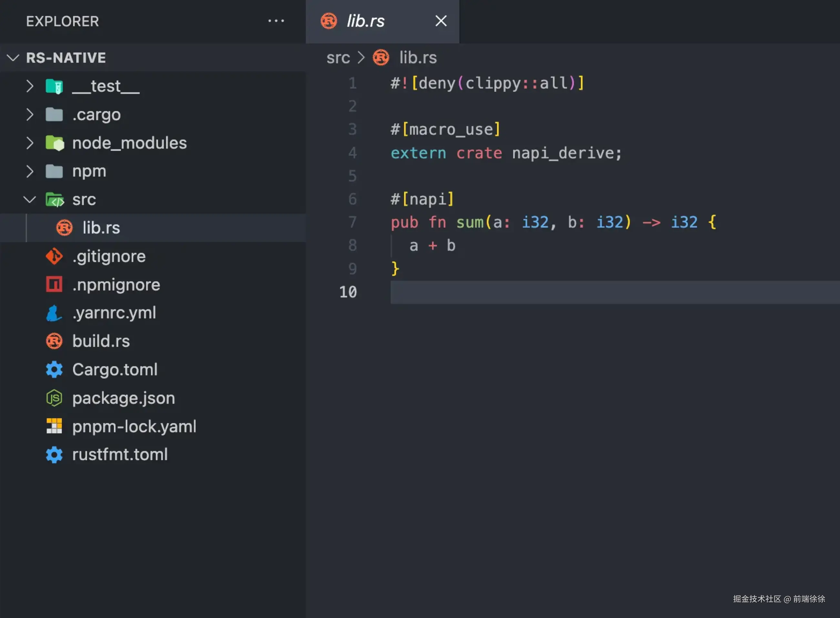Click the yarn icon beside .yarnrc.yml
840x618 pixels.
click(54, 313)
